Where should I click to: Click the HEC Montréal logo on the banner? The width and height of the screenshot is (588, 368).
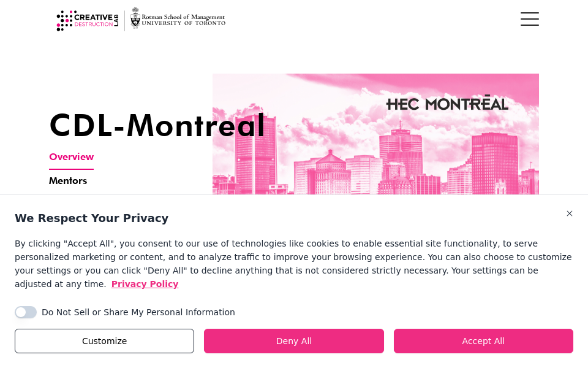coord(447,103)
